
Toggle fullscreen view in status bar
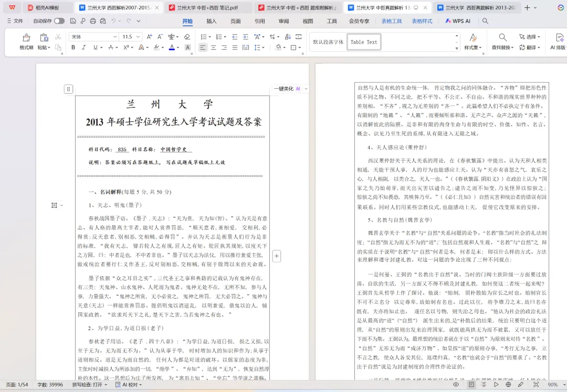pos(536,385)
